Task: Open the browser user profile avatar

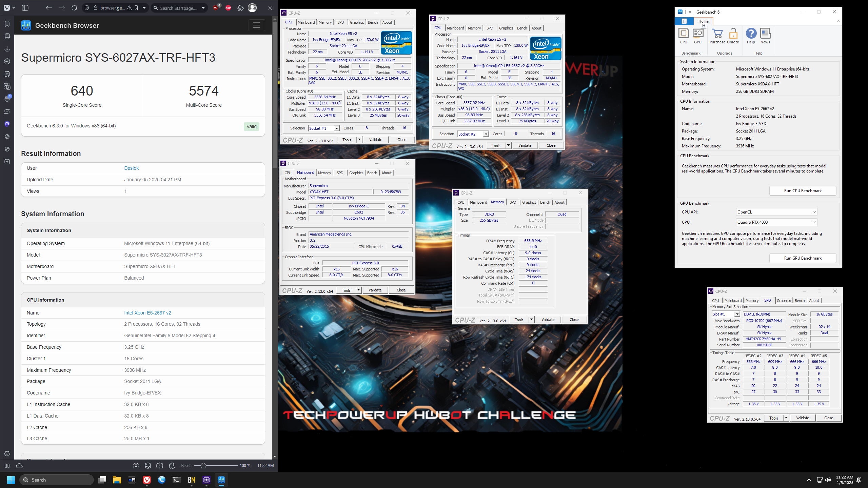Action: point(252,8)
